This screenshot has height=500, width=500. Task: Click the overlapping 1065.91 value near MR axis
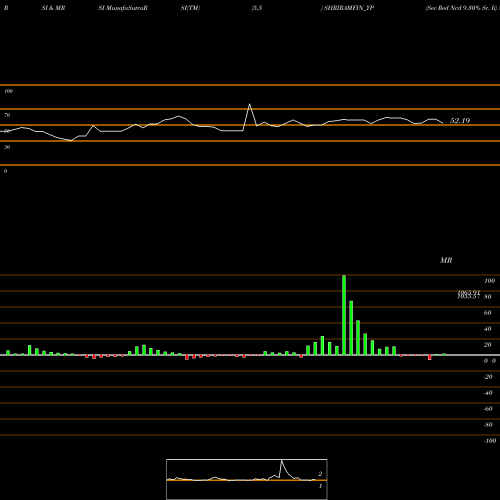click(x=469, y=293)
